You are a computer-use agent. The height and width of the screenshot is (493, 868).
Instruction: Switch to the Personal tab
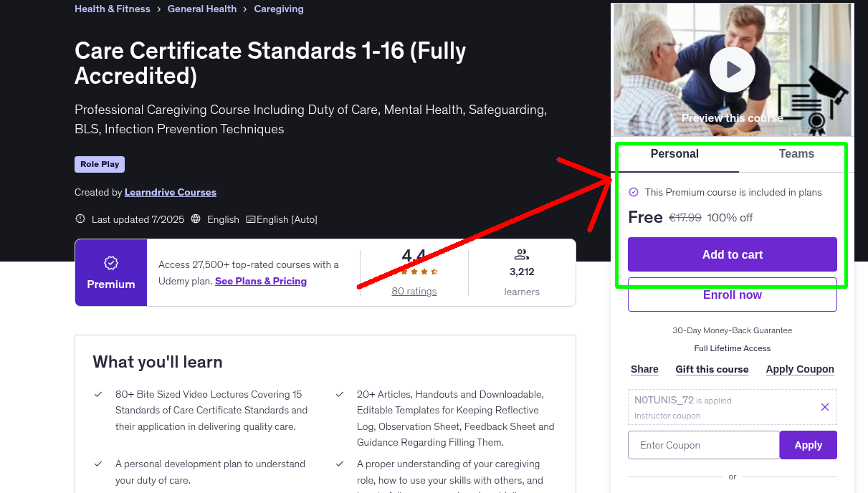(674, 154)
